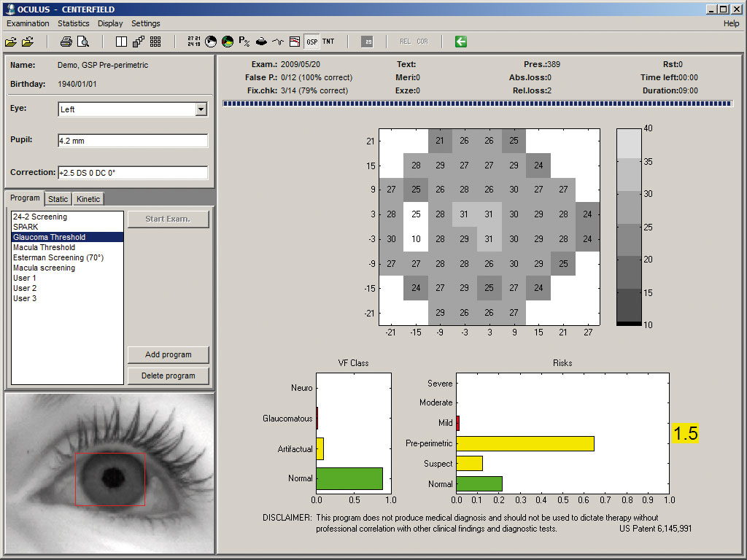This screenshot has height=560, width=747.
Task: Expand the Eye selection dropdown
Action: tap(201, 109)
